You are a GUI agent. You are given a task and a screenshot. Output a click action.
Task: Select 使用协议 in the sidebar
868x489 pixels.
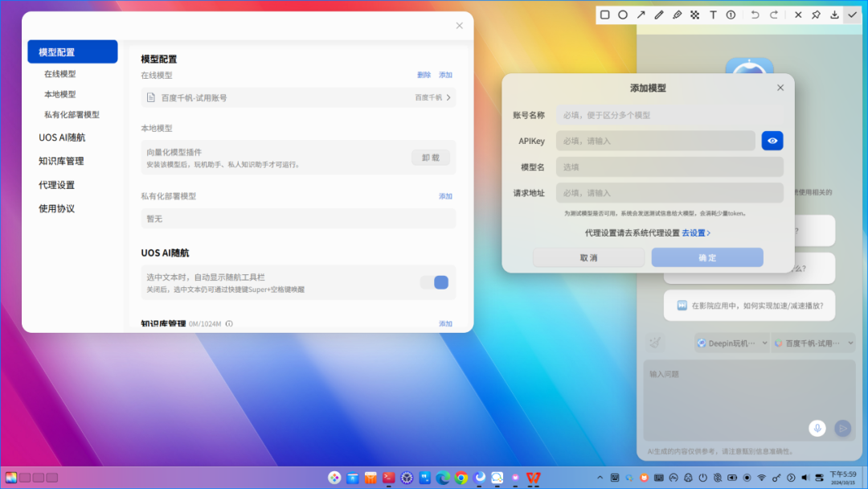tap(56, 208)
